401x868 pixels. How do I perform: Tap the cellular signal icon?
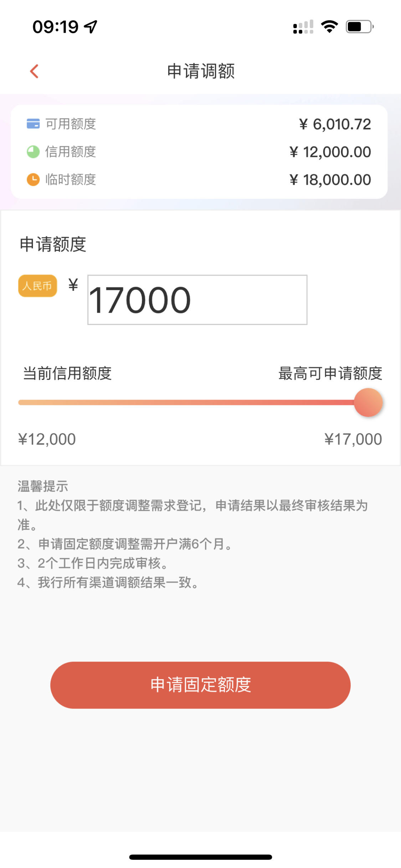[303, 27]
